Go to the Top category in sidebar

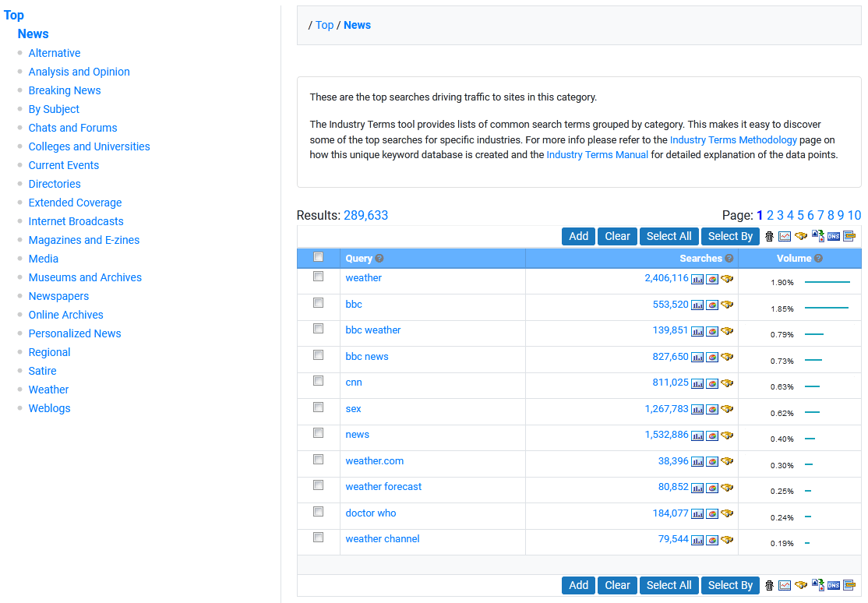coord(14,16)
